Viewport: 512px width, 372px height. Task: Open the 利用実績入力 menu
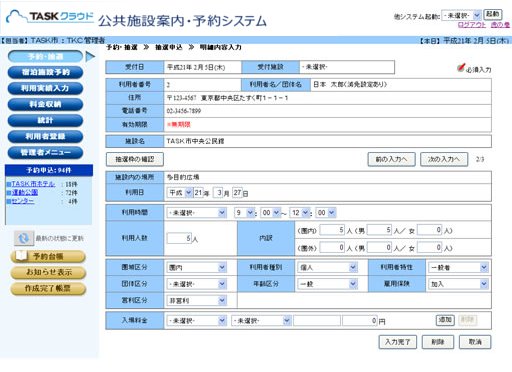[45, 88]
